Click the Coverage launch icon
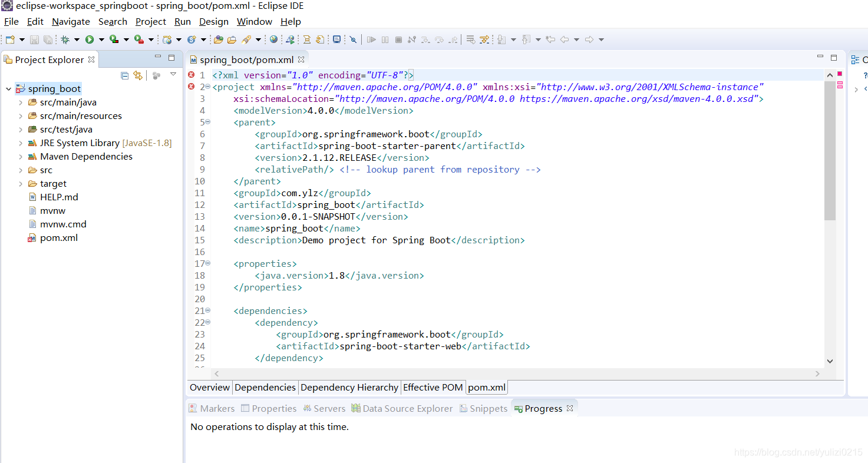The image size is (868, 463). coord(114,39)
